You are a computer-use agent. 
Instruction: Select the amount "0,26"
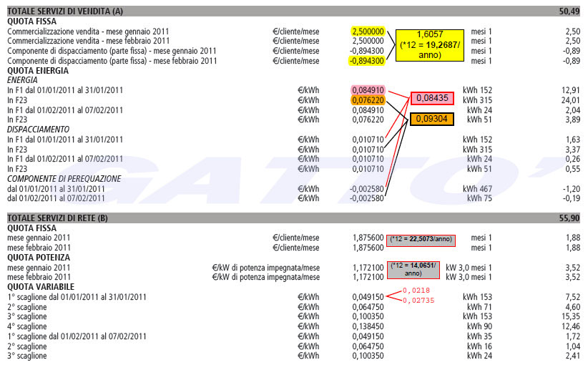pos(573,159)
